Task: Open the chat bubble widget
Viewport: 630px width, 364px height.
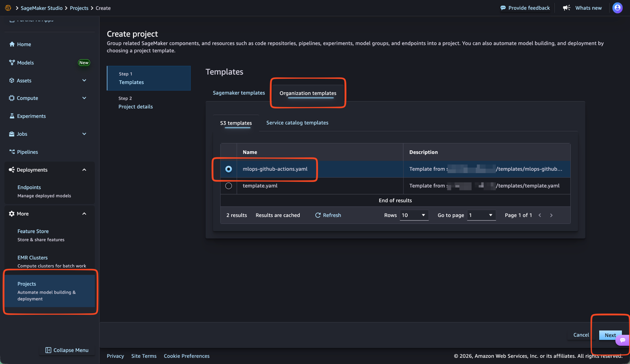Action: point(623,340)
